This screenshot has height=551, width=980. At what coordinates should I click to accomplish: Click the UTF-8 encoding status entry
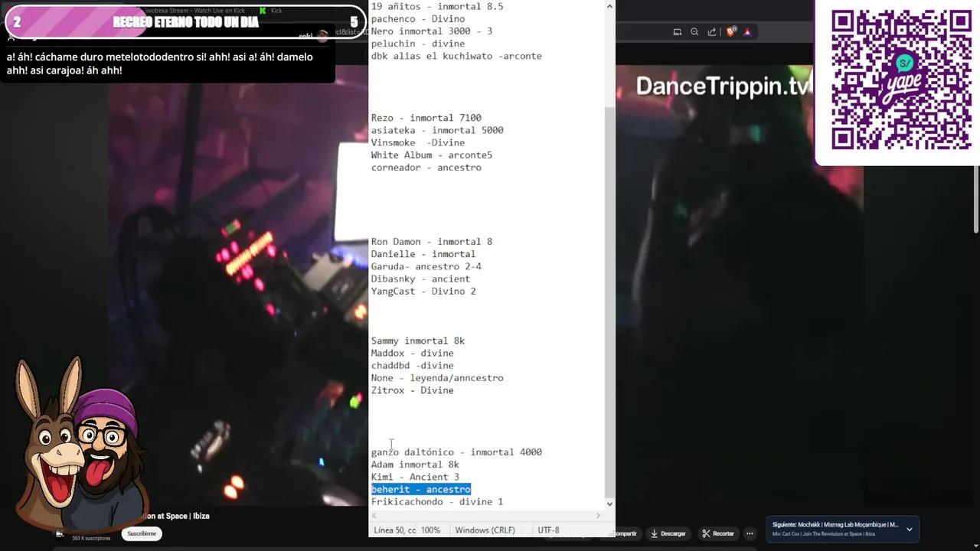(x=548, y=530)
